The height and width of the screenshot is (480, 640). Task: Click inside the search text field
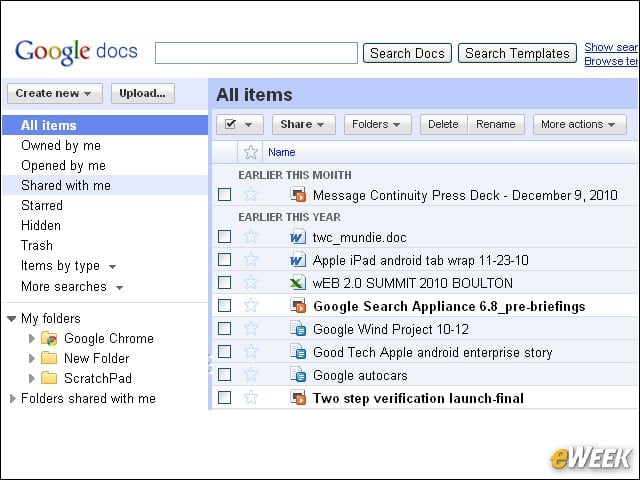click(x=256, y=53)
